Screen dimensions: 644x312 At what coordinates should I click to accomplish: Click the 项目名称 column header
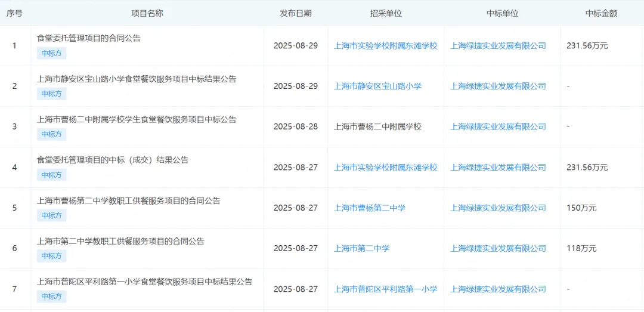point(147,13)
